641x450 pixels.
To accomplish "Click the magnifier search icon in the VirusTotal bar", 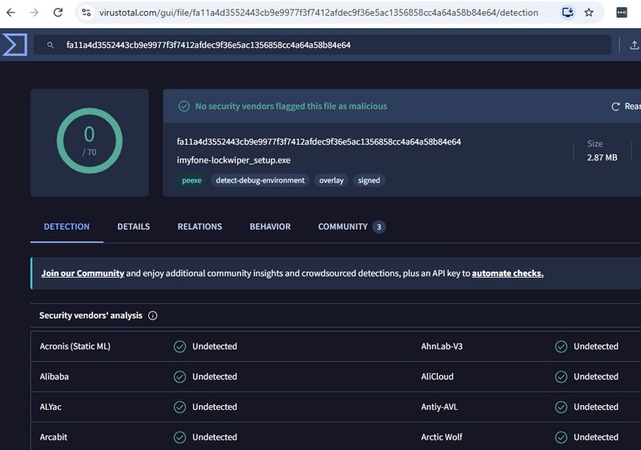I will coord(50,45).
